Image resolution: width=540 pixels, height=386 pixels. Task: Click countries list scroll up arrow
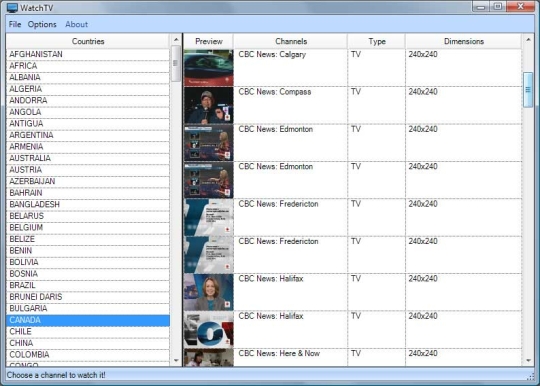coord(176,39)
